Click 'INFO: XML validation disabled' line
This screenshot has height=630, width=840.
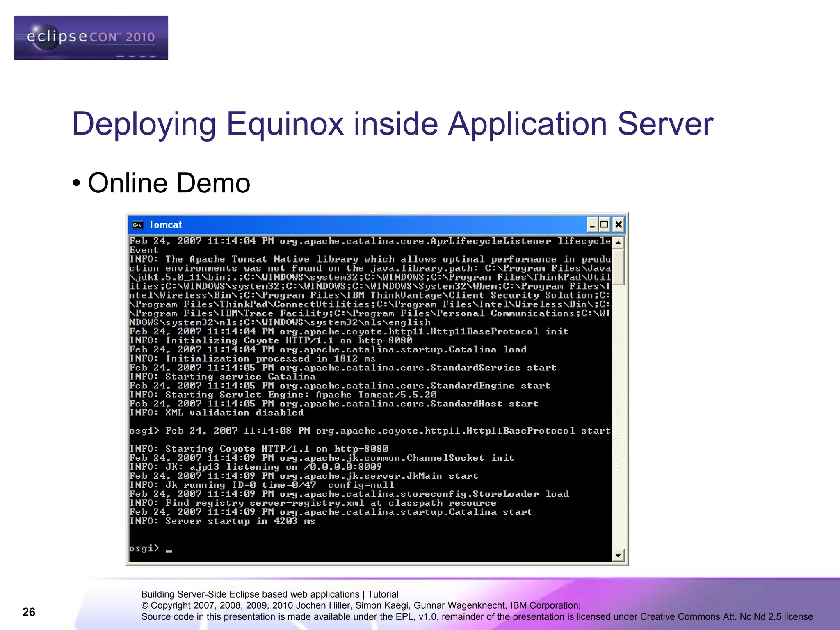(217, 413)
